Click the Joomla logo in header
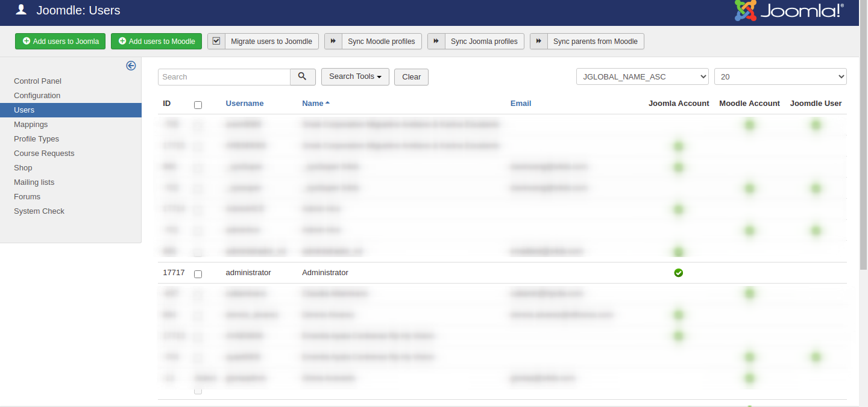This screenshot has width=868, height=407. coord(788,11)
